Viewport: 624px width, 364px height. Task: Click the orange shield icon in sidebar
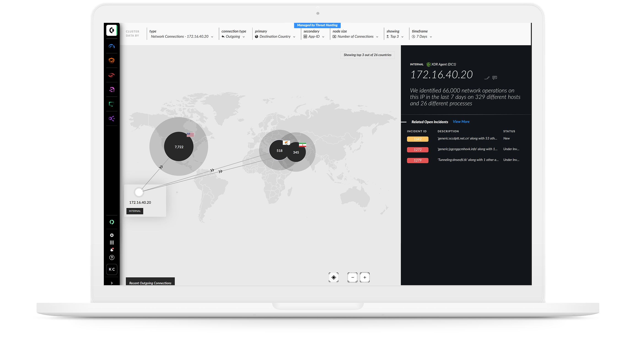coord(112,61)
